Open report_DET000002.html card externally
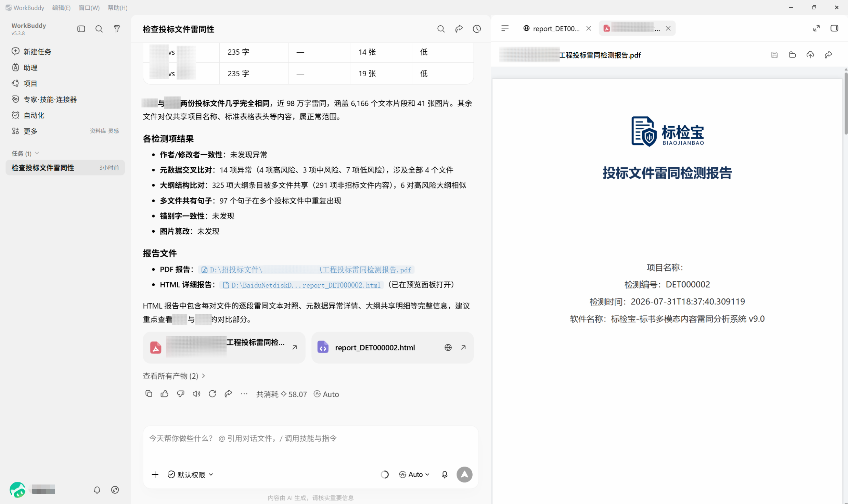848x504 pixels. point(463,348)
